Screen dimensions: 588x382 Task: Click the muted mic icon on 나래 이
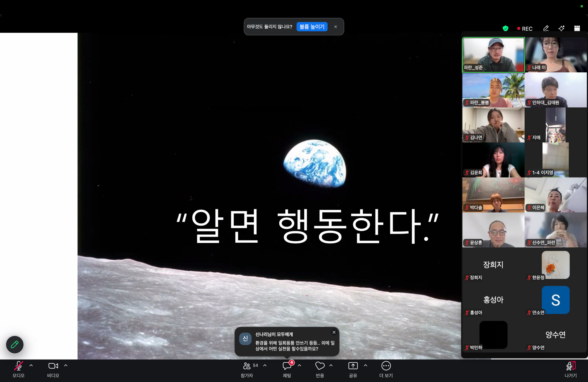529,67
